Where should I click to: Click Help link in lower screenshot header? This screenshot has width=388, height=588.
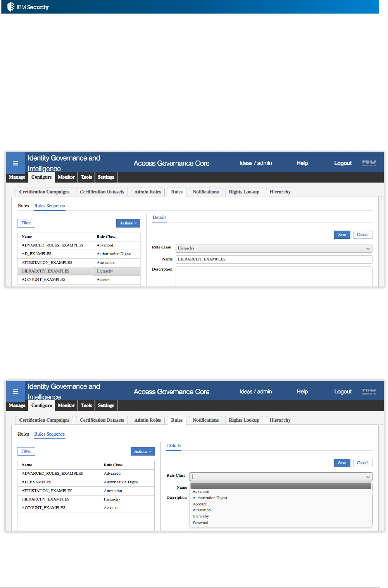pyautogui.click(x=302, y=391)
